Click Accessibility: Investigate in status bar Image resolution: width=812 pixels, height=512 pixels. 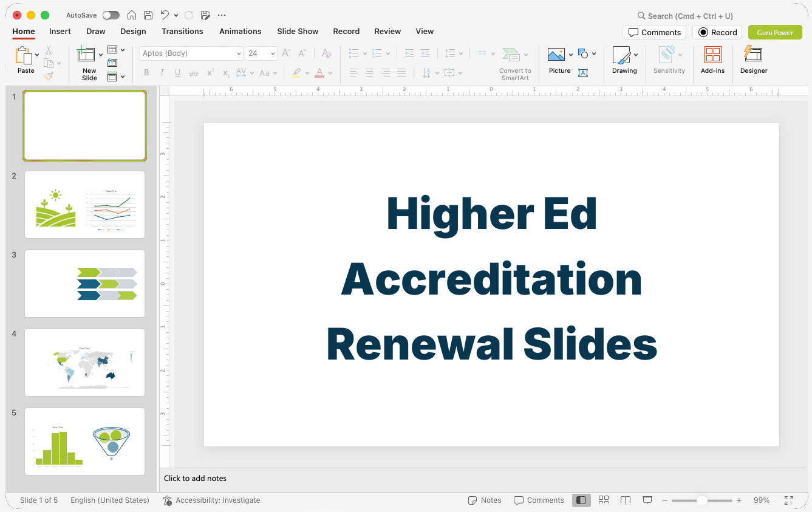coord(211,500)
